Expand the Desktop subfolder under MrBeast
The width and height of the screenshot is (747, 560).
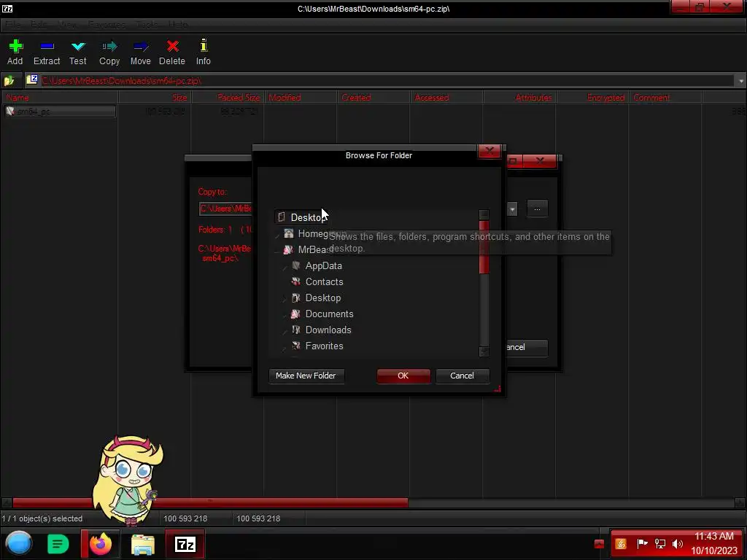[x=285, y=298]
